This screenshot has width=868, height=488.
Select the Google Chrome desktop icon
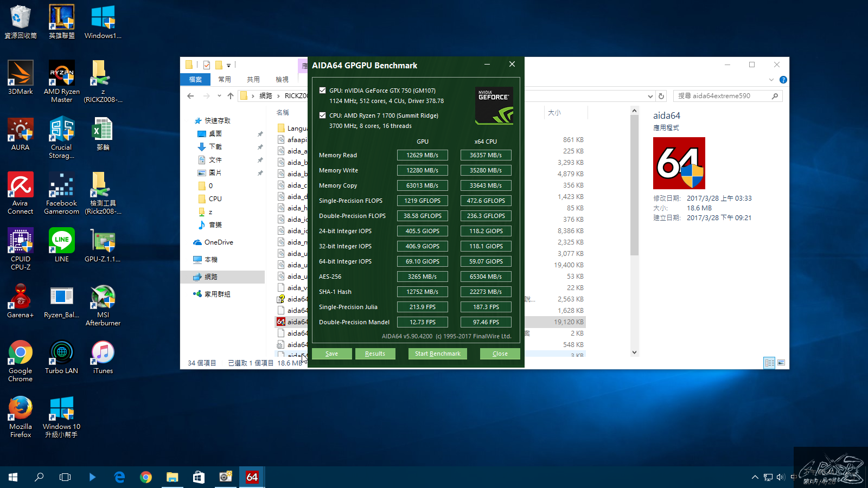[21, 361]
